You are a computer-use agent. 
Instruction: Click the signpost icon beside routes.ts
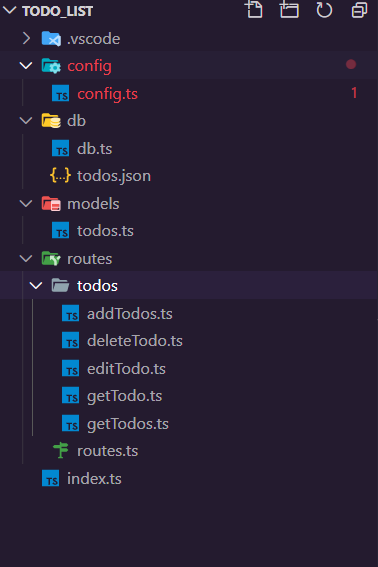click(x=60, y=451)
